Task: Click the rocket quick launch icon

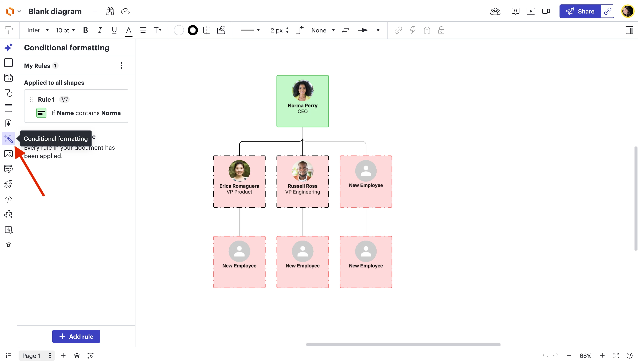Action: (8, 184)
